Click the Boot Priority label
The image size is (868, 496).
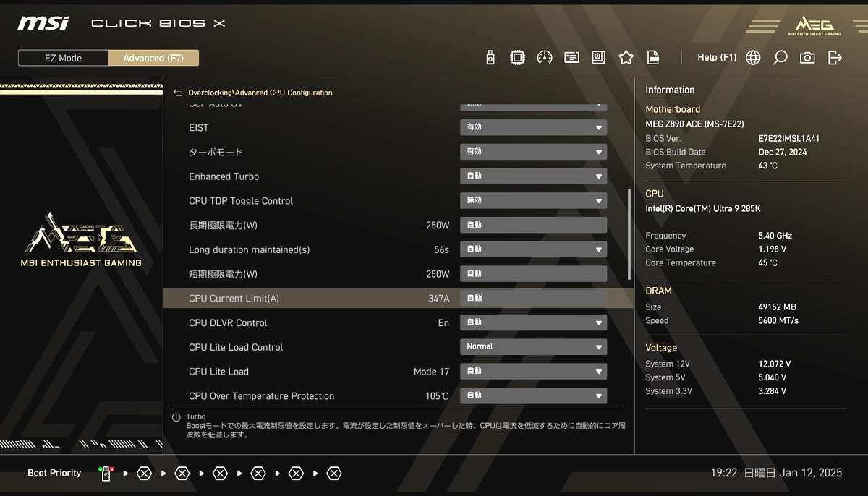(54, 474)
